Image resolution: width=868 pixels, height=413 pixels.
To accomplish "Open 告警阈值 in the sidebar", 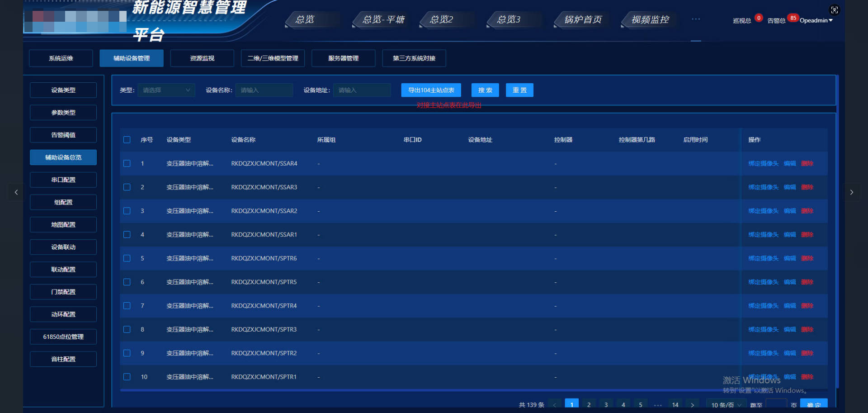I will (63, 135).
